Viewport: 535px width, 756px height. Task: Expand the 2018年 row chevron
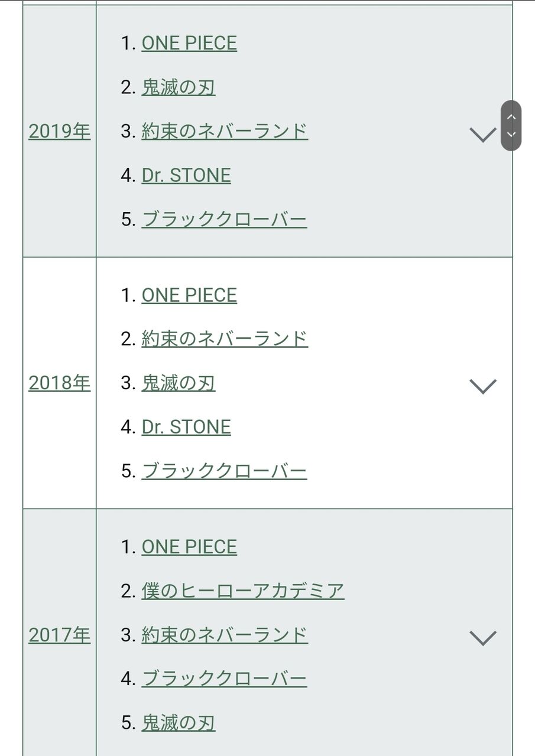click(x=483, y=387)
